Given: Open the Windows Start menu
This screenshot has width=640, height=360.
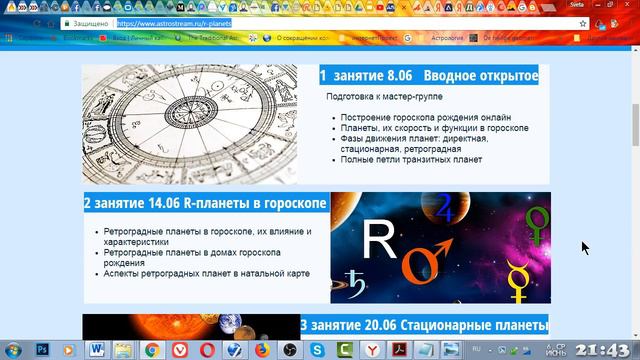Looking at the screenshot, I should pos(13,350).
